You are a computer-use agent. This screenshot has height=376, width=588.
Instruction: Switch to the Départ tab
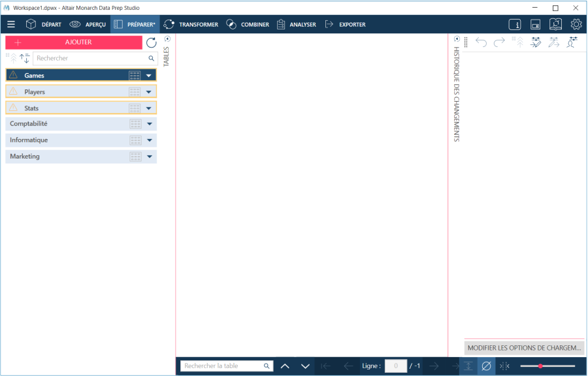44,24
